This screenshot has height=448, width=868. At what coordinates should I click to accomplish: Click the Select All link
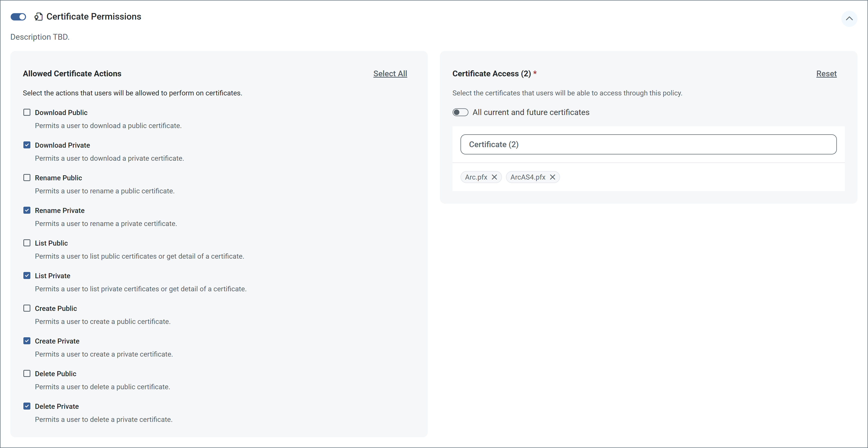click(x=390, y=73)
